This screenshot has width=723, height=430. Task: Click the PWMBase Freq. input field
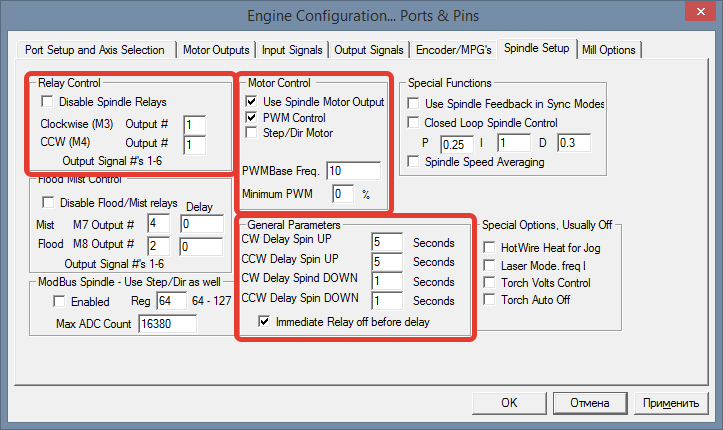tap(353, 170)
